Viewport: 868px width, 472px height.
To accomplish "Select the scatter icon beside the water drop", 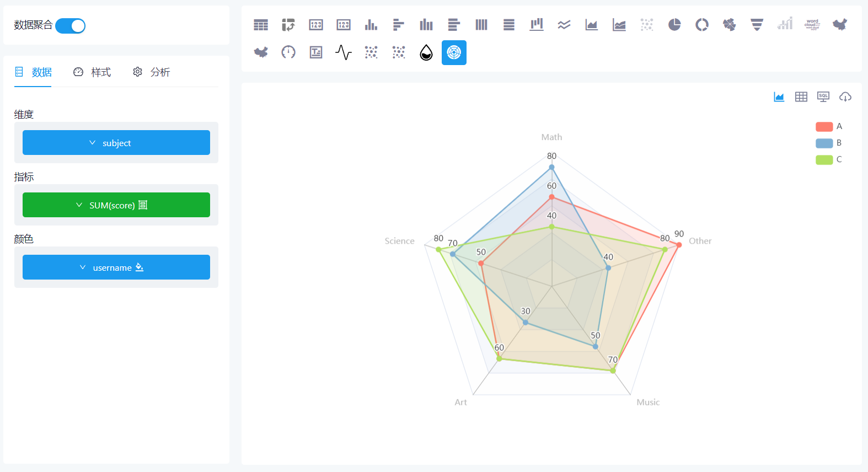I will [399, 52].
